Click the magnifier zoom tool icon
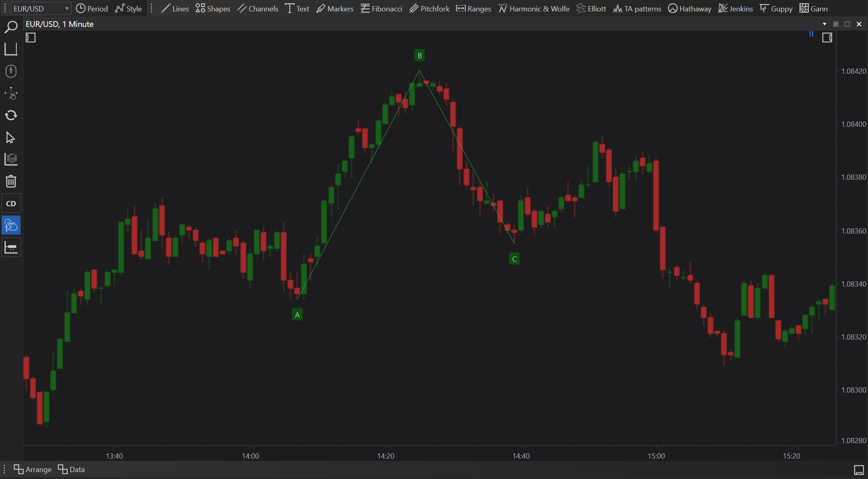 11,27
